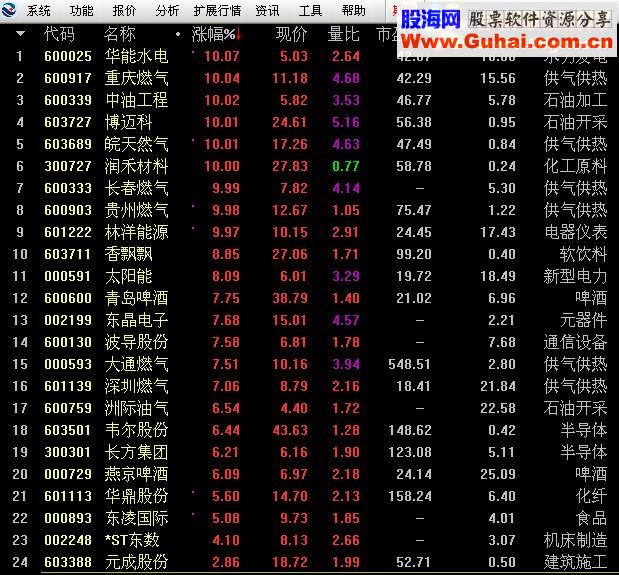This screenshot has height=575, width=619.
Task: Click 新型电力 industry cell
Action: coord(575,276)
